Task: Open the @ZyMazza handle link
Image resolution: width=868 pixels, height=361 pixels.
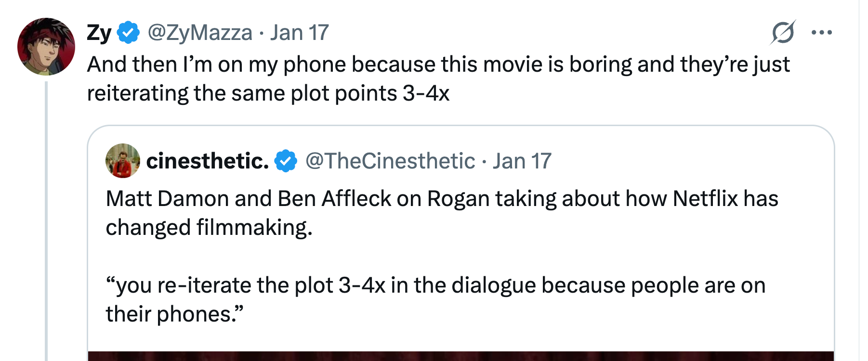Action: 200,33
